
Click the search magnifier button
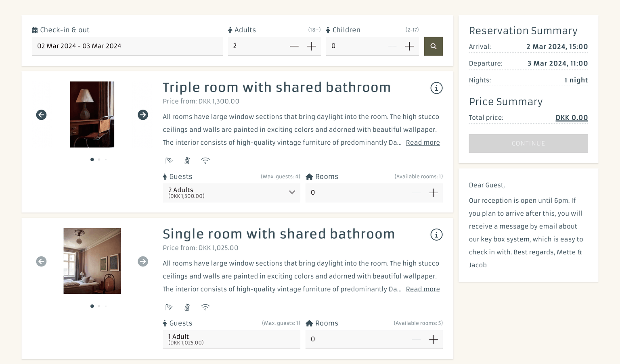[x=433, y=46]
